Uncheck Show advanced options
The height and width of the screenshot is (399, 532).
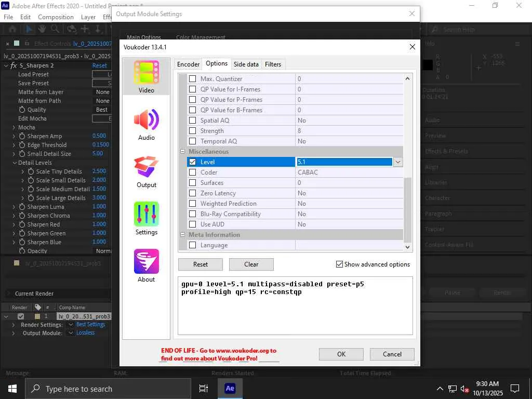pyautogui.click(x=339, y=264)
